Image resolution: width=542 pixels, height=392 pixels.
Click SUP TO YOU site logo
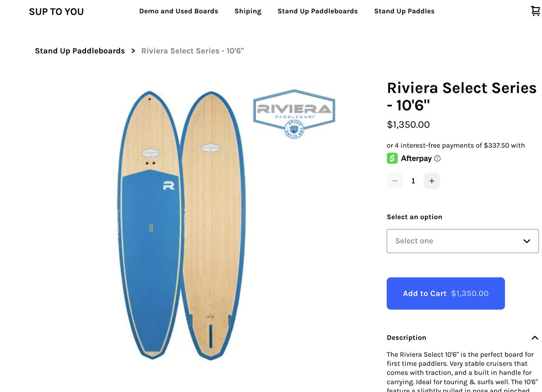click(x=56, y=12)
